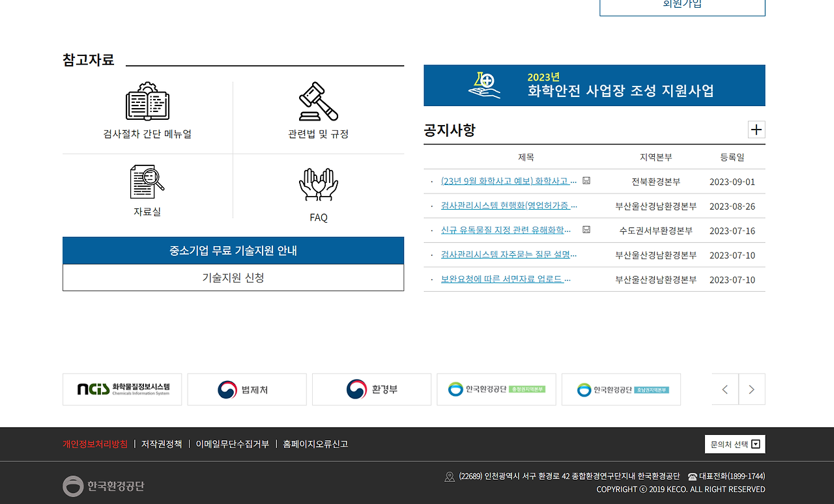Open the 중소기업 무료 기술지원 안내 banner
This screenshot has width=834, height=504.
(233, 251)
